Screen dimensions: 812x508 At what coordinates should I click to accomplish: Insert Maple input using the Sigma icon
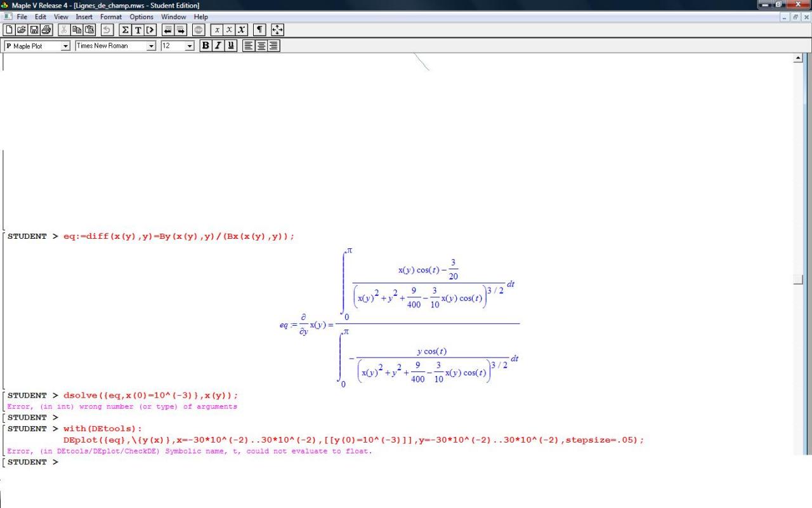tap(125, 30)
